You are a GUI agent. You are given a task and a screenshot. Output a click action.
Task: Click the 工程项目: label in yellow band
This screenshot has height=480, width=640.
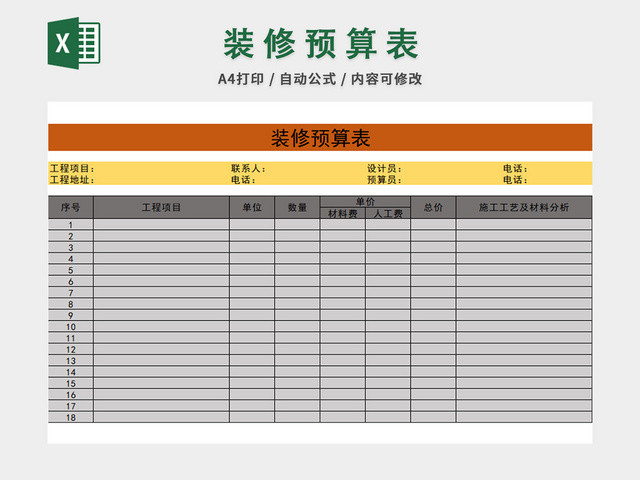72,168
